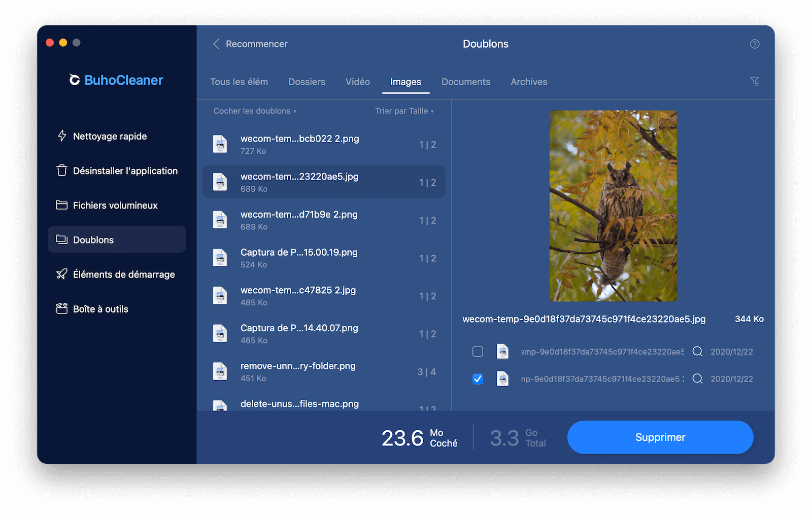Open Trier par Taille sort dropdown
Image resolution: width=812 pixels, height=513 pixels.
click(x=404, y=111)
